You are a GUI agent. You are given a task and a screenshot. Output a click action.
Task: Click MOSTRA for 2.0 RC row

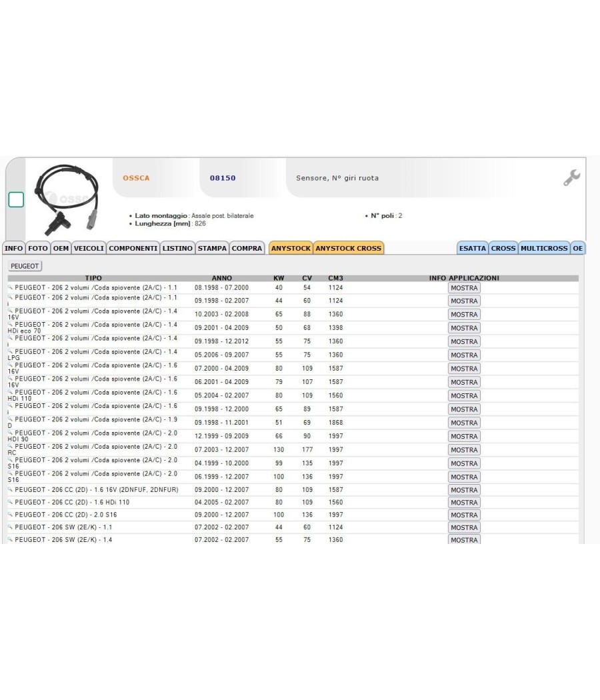(464, 450)
